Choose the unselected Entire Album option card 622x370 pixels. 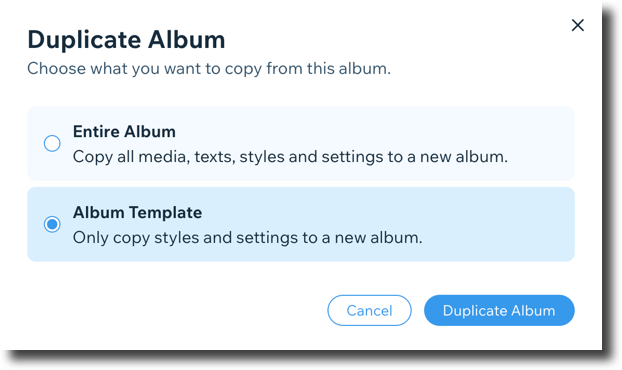pos(301,143)
